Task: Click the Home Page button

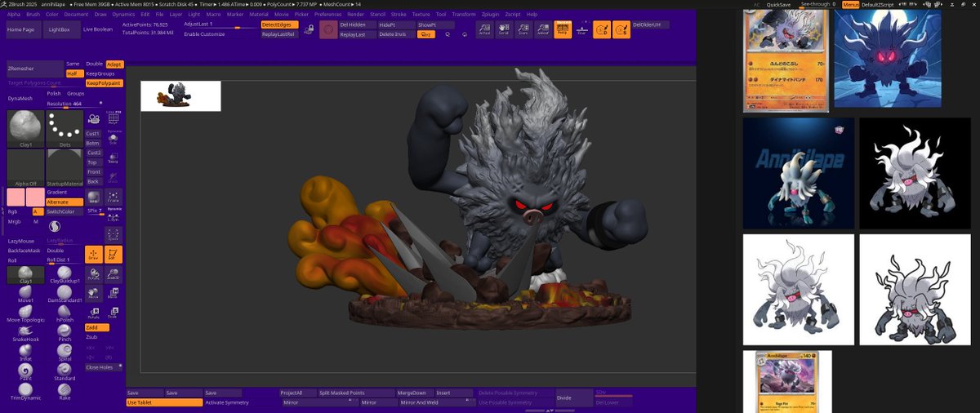Action: click(x=22, y=29)
